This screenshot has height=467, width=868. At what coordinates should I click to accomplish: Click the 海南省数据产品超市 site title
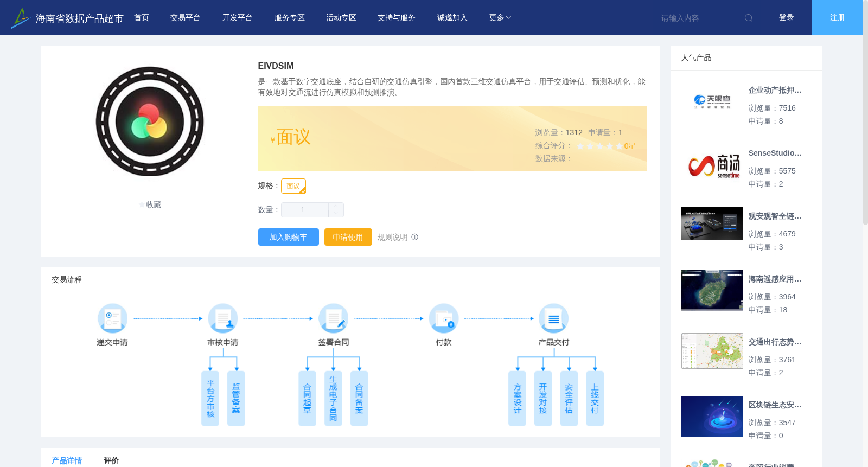pyautogui.click(x=79, y=18)
